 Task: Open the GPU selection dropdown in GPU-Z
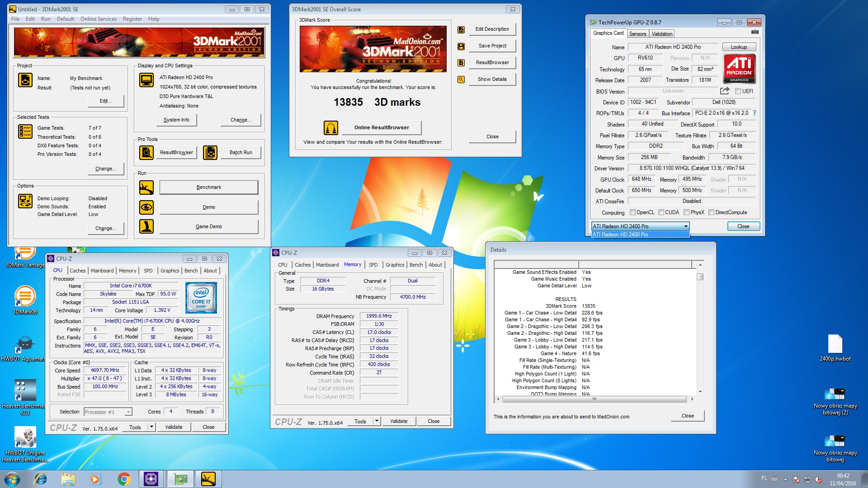[640, 226]
